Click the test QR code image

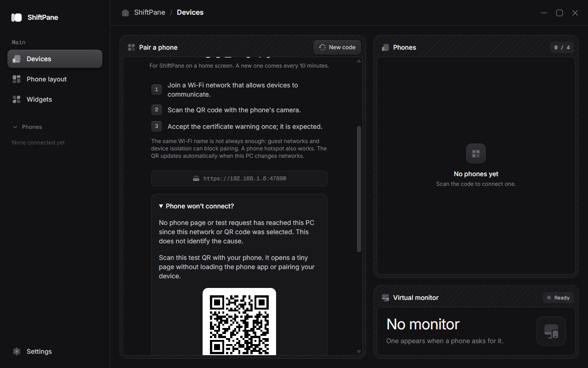[x=239, y=322]
